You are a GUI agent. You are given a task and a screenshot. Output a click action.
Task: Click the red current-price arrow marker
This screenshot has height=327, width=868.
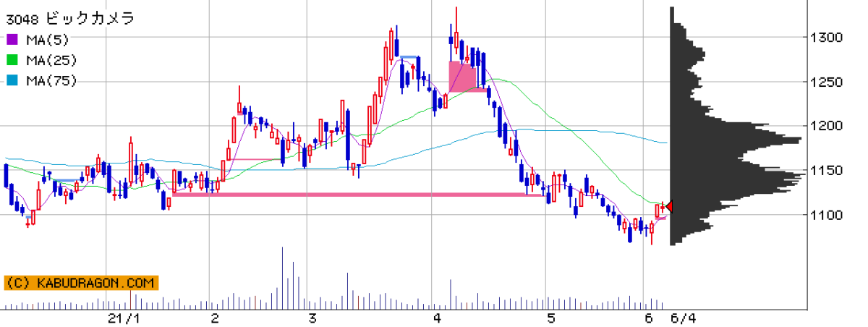click(669, 207)
